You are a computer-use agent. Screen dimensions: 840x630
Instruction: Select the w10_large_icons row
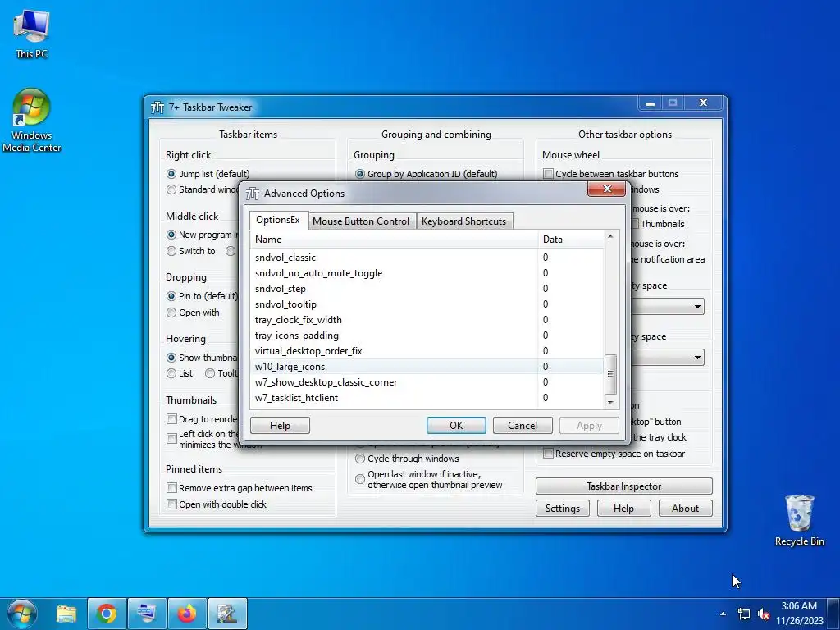pos(427,367)
